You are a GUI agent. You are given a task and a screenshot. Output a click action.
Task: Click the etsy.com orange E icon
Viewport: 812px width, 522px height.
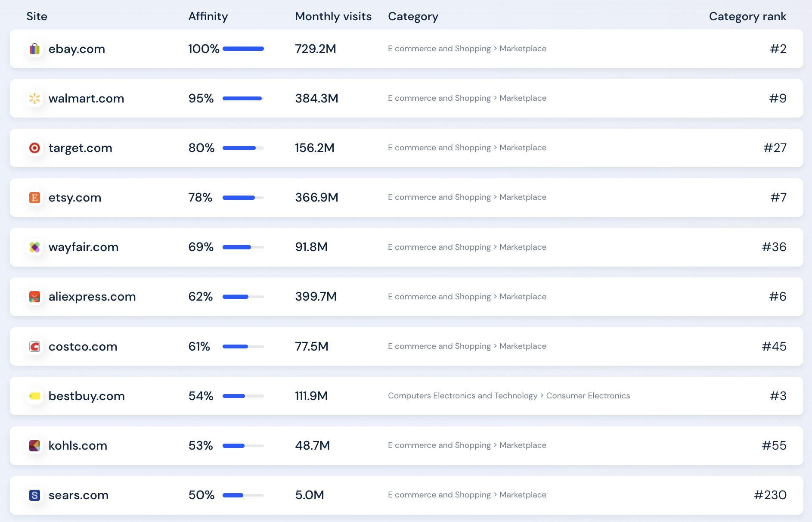(34, 198)
